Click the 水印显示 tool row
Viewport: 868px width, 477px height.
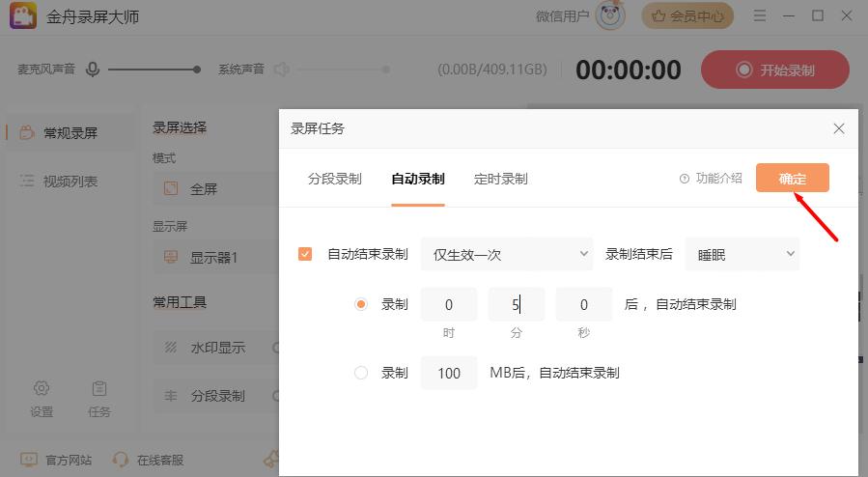click(x=216, y=347)
